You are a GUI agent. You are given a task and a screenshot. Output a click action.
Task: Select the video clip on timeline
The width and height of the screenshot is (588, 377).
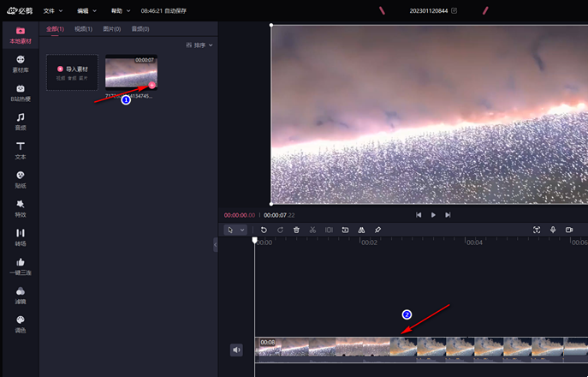tap(421, 350)
